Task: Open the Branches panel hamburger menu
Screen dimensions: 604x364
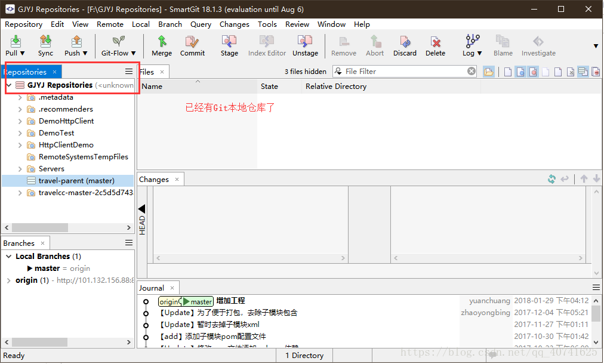Action: tap(129, 243)
